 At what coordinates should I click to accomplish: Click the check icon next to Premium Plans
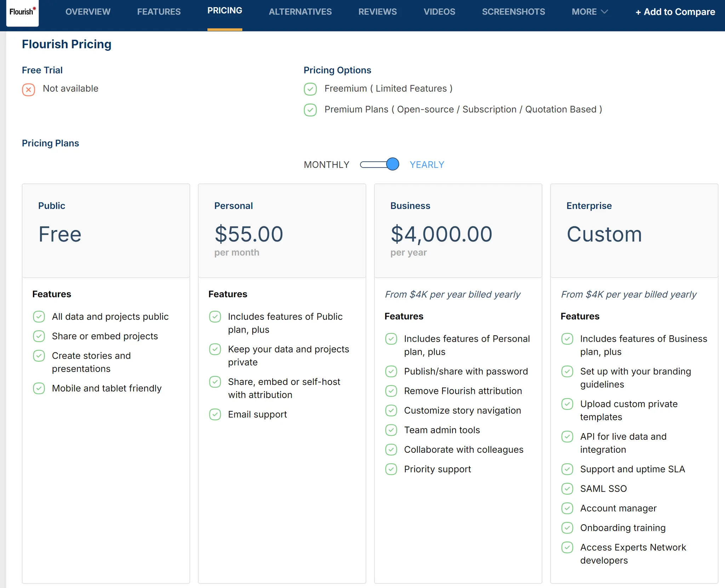pos(310,110)
